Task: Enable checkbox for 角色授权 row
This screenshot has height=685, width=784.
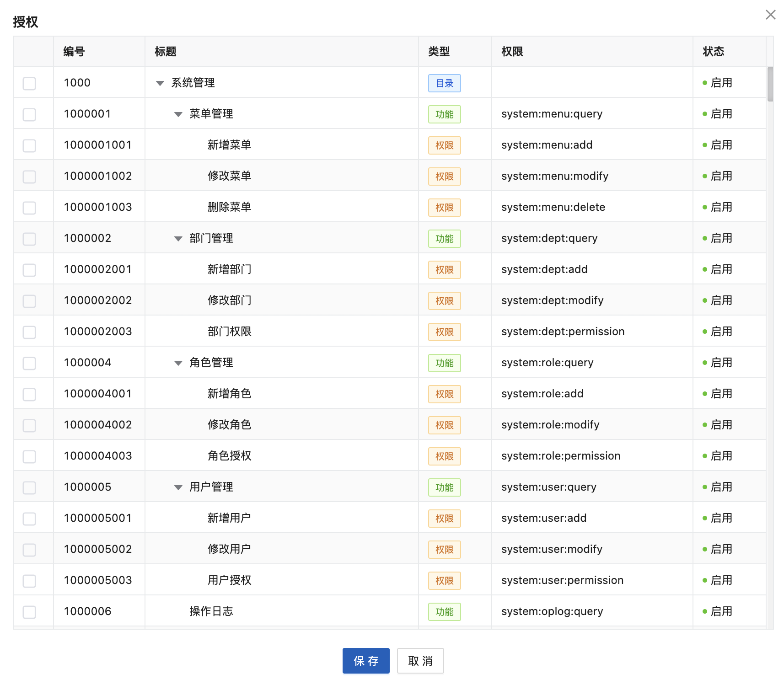Action: pos(29,456)
